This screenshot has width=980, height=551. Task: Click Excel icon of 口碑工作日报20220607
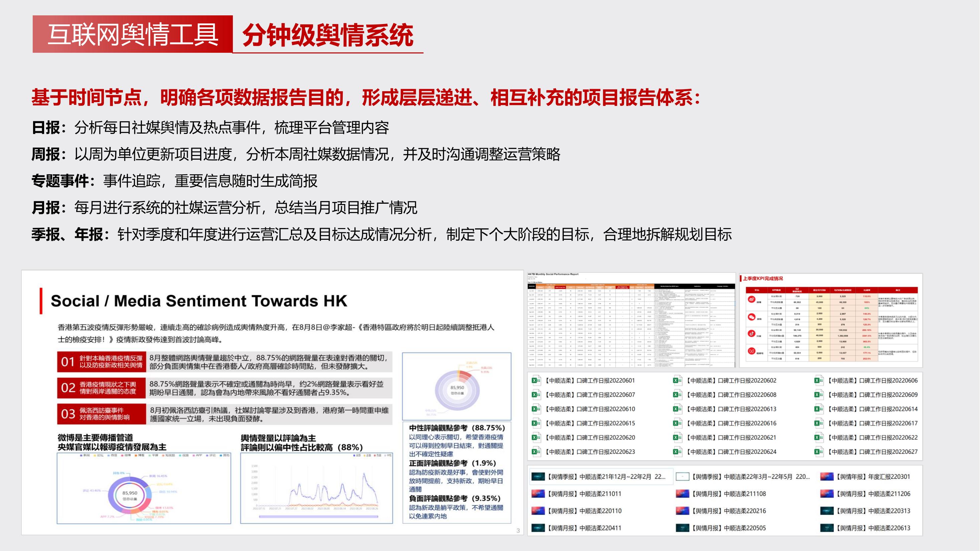point(536,395)
